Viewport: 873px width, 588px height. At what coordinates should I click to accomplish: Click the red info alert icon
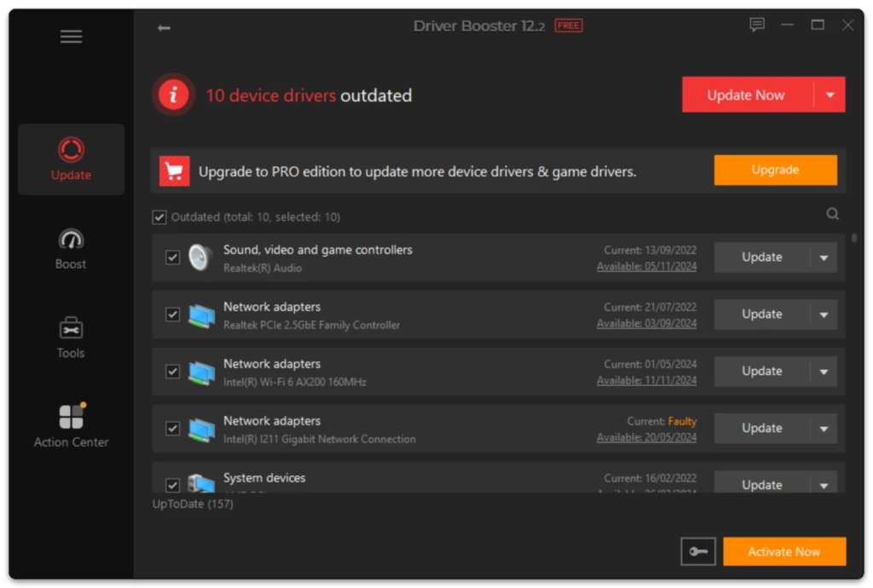(174, 95)
